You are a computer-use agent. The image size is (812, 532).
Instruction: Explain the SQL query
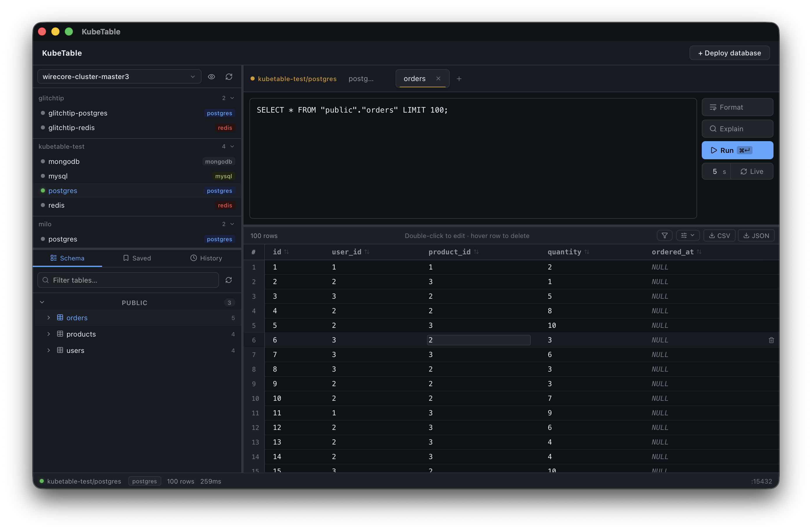(737, 129)
